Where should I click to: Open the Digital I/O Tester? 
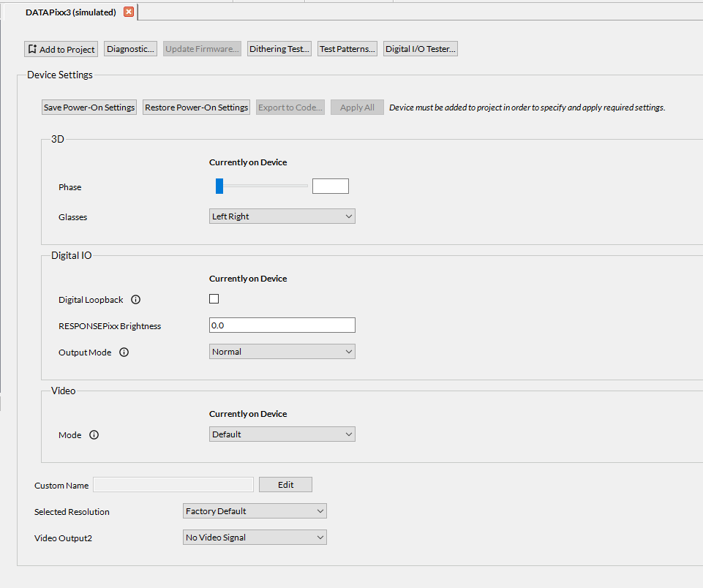421,49
